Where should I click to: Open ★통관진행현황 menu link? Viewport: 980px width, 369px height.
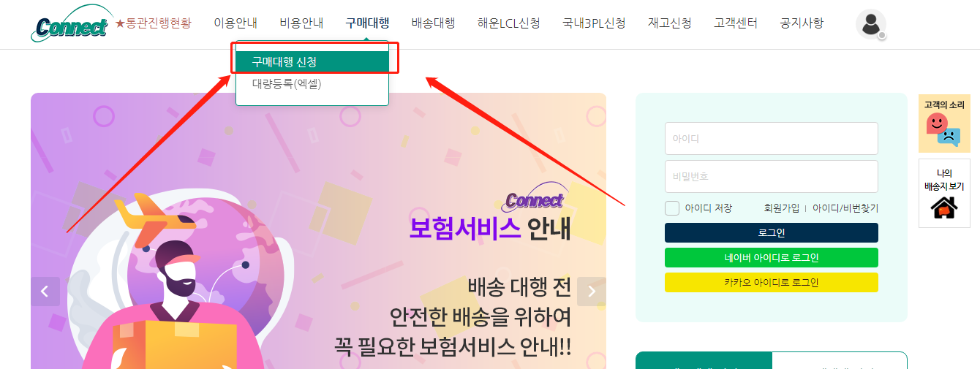point(153,23)
